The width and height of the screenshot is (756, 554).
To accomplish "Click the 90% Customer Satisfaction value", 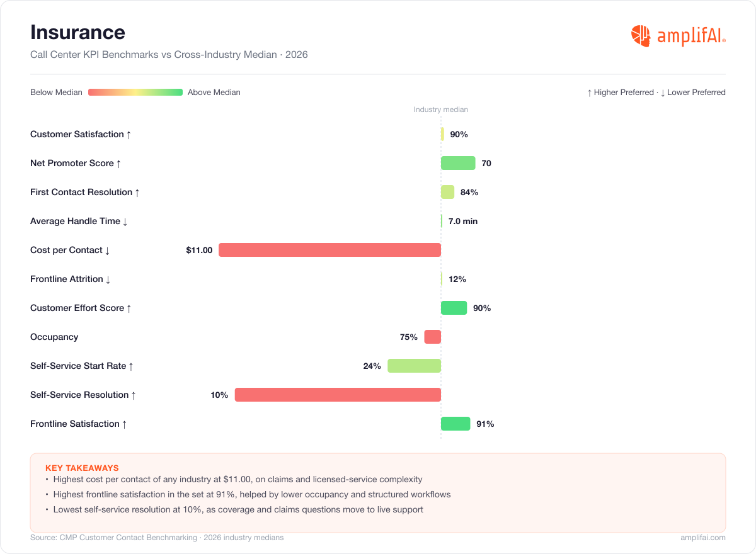I will point(459,134).
